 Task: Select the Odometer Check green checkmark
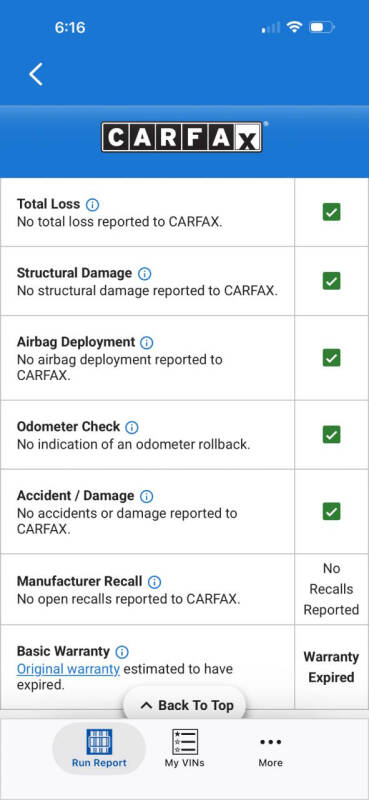pos(332,435)
